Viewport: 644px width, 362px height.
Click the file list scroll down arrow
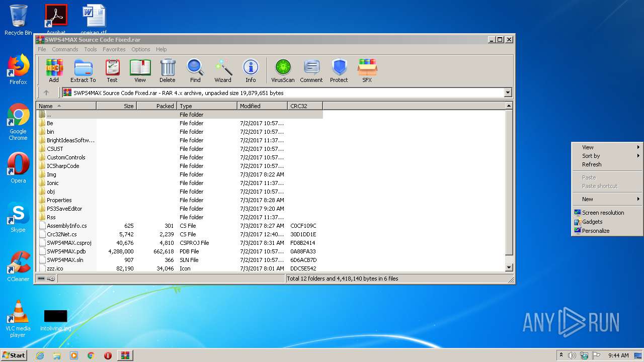(x=509, y=268)
